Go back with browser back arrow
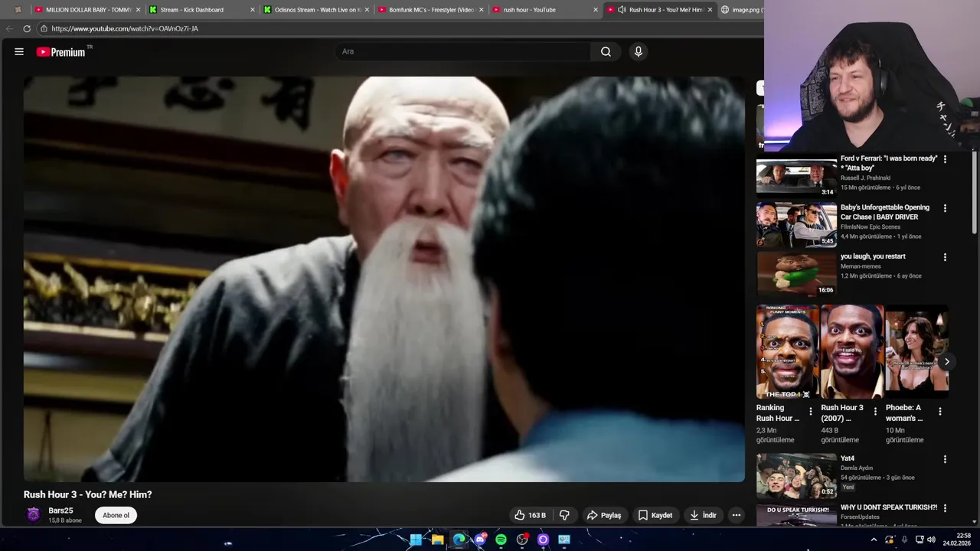980x551 pixels. click(x=9, y=28)
